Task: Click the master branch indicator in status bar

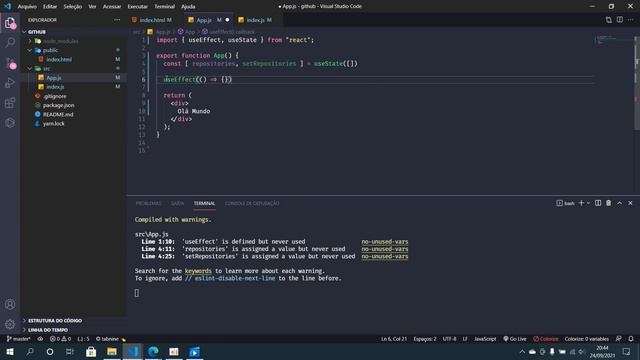Action: pyautogui.click(x=19, y=339)
